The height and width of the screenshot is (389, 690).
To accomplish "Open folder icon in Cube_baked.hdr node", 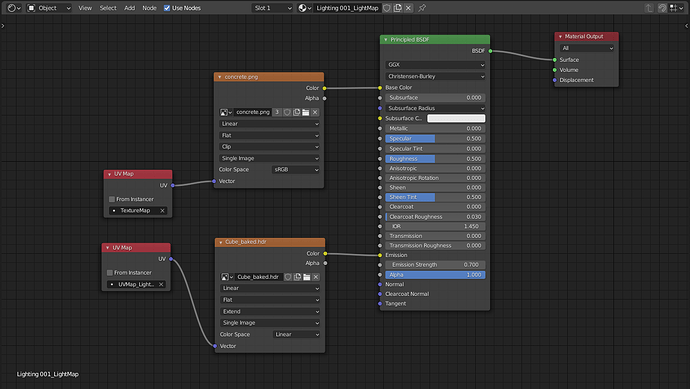I will [307, 277].
